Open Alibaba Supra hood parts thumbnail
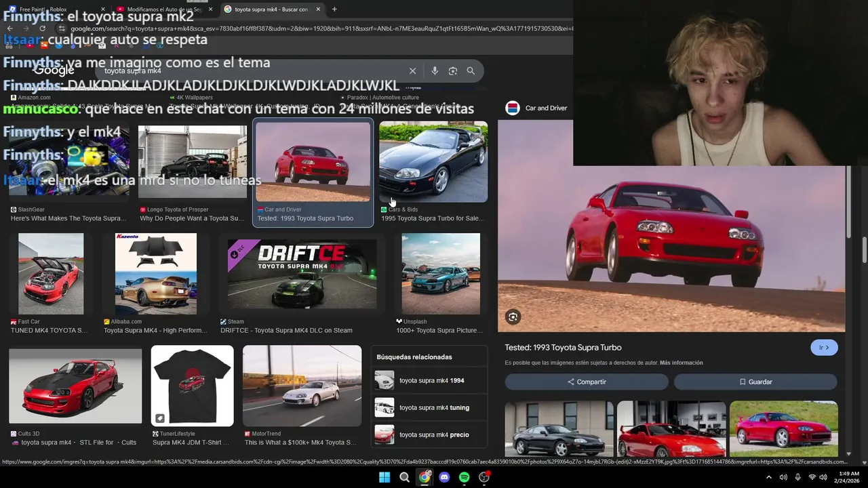The height and width of the screenshot is (488, 868). [156, 274]
